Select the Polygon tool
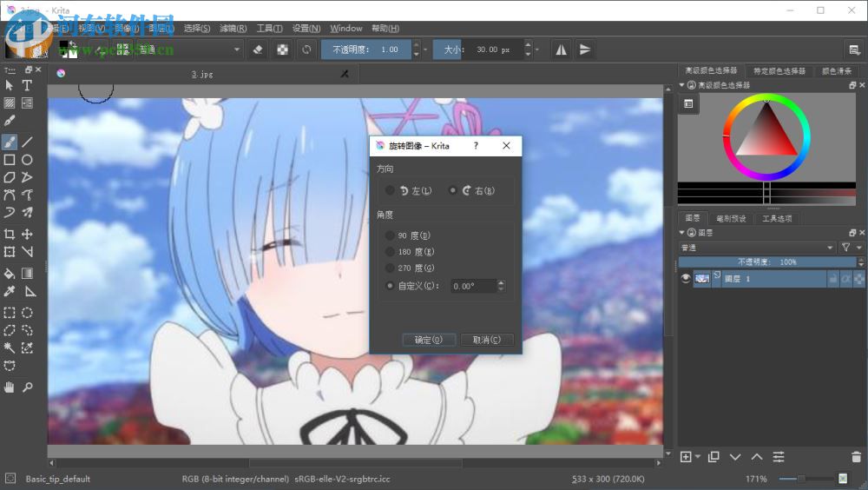The height and width of the screenshot is (490, 868). [10, 177]
